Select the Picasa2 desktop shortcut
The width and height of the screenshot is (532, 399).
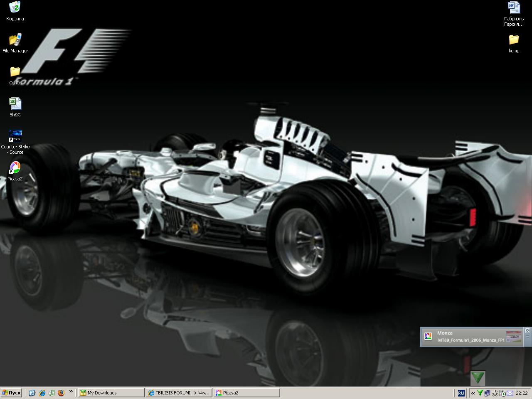[x=15, y=171]
